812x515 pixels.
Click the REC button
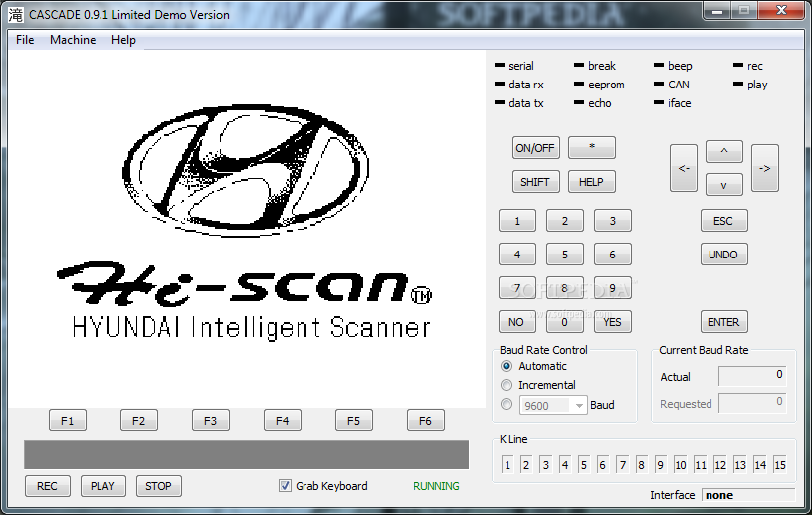pyautogui.click(x=47, y=486)
